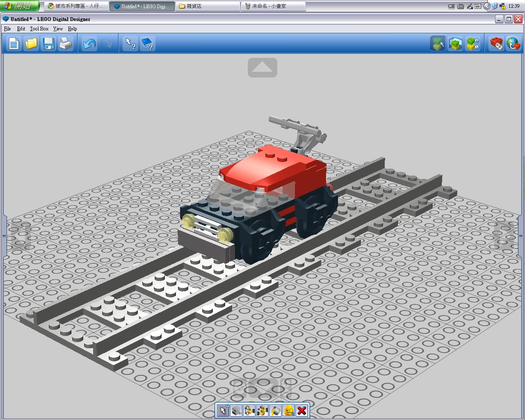The height and width of the screenshot is (420, 525).
Task: Rotate camera up with the top arrow
Action: click(262, 68)
